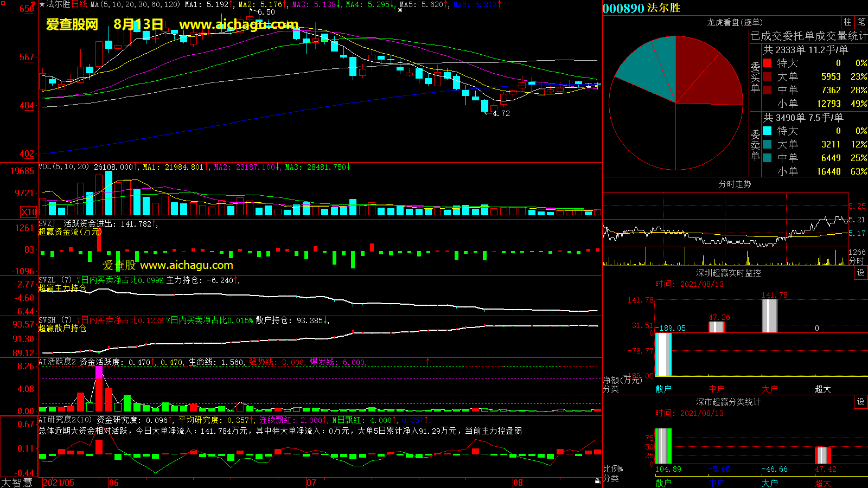
Task: Select the 龙虎看盘(逐单) panel title
Action: 735,22
